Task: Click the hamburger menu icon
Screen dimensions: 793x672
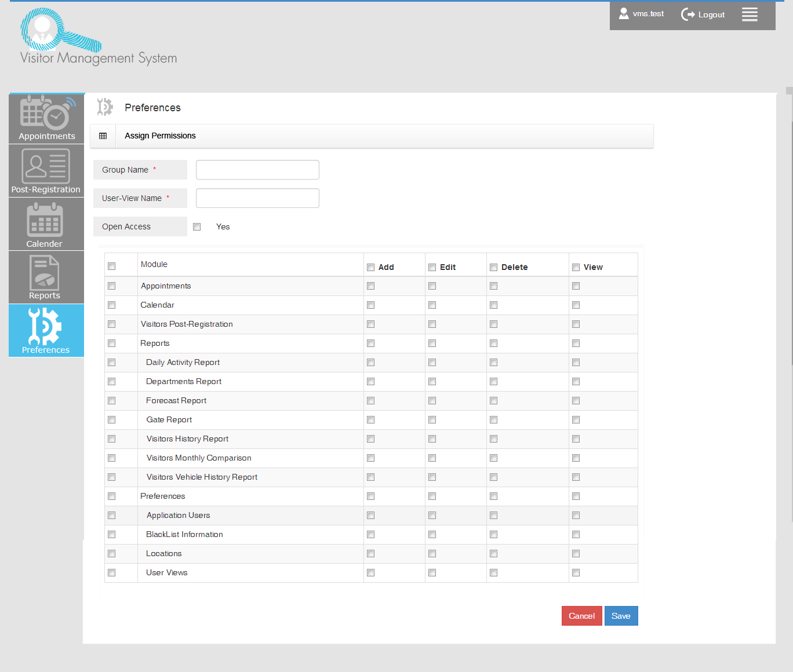Action: tap(750, 14)
